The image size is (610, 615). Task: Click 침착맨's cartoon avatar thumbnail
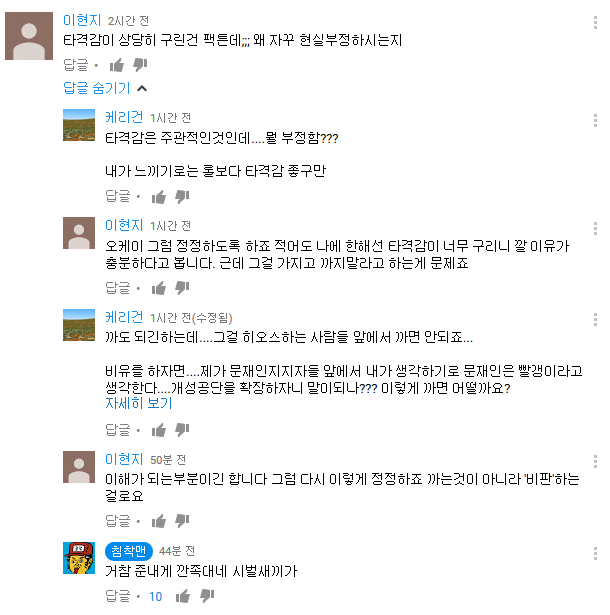pos(79,558)
